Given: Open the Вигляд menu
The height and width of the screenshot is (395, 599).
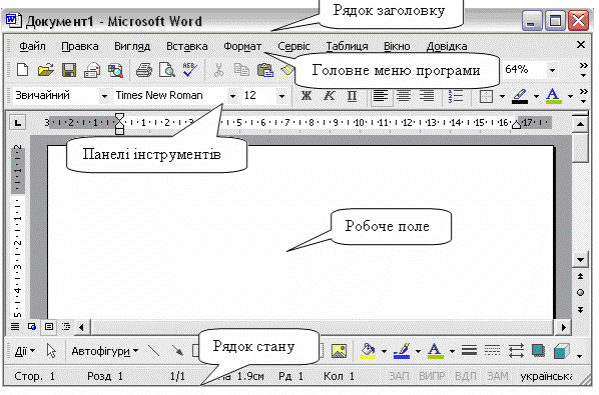Looking at the screenshot, I should coord(132,46).
